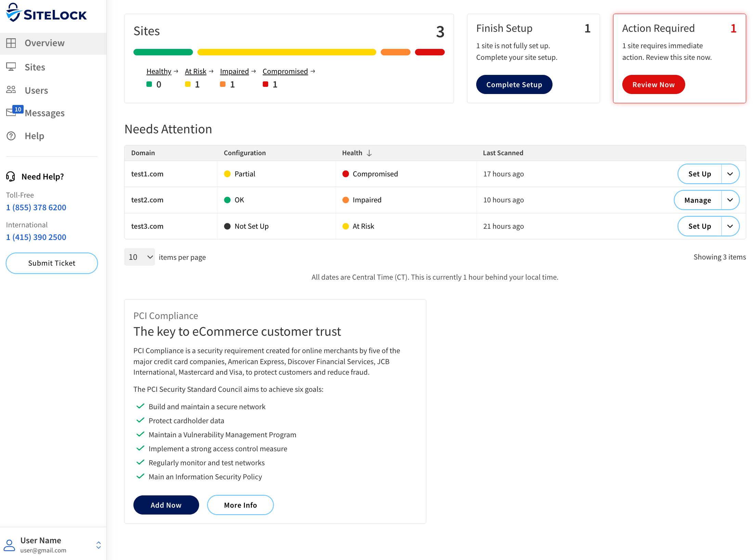
Task: Click the red Compromised count square
Action: pos(265,84)
